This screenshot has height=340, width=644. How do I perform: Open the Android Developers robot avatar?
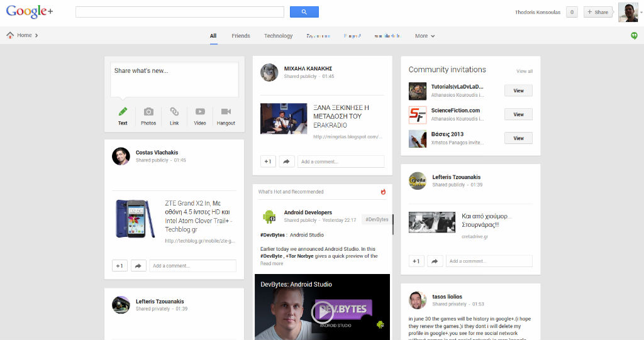point(269,216)
